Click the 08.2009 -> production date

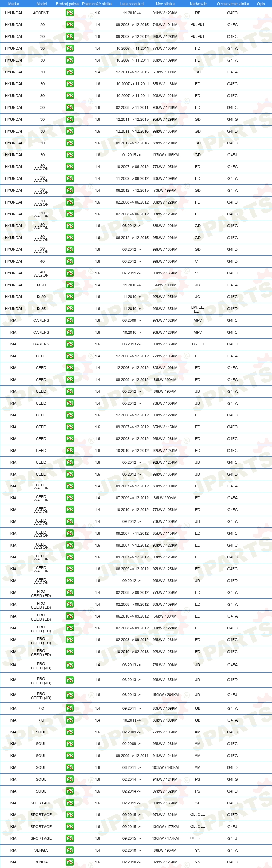[131, 320]
